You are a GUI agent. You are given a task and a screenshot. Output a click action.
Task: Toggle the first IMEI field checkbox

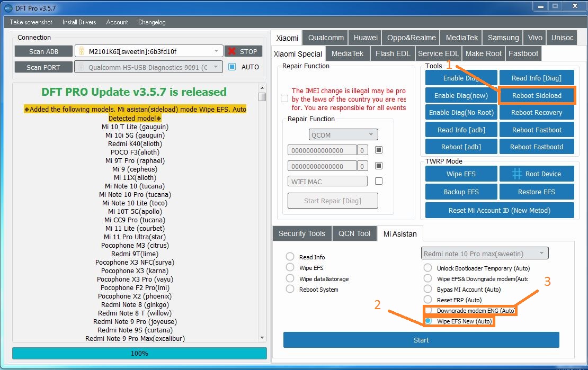tap(379, 150)
